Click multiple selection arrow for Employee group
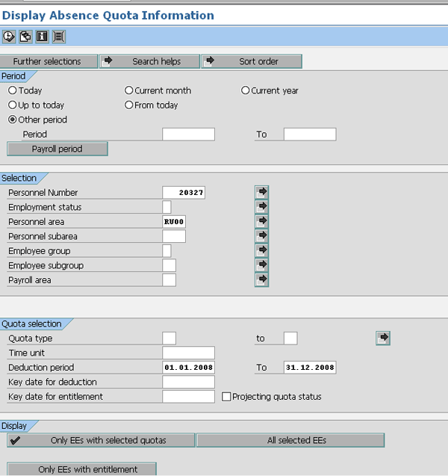 [x=261, y=251]
